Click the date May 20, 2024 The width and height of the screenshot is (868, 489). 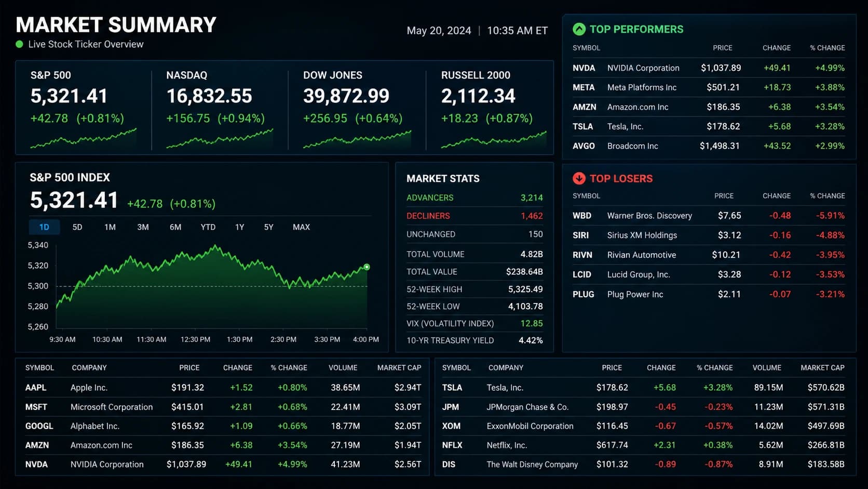[439, 31]
